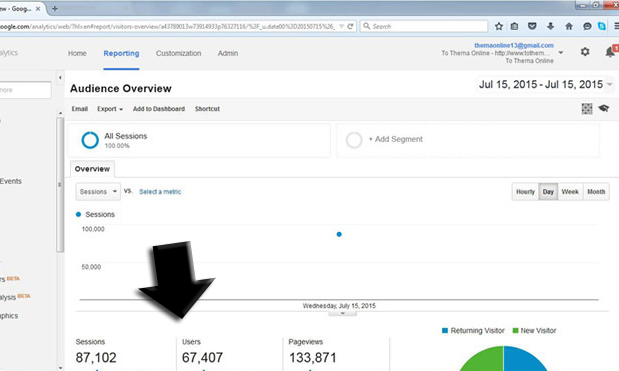619x371 pixels.
Task: Click the Audience Overview heading
Action: coord(121,88)
